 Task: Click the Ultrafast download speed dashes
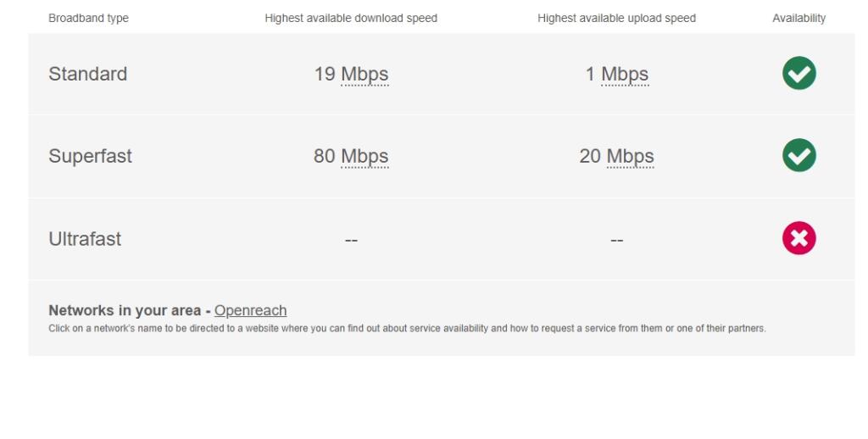(351, 240)
